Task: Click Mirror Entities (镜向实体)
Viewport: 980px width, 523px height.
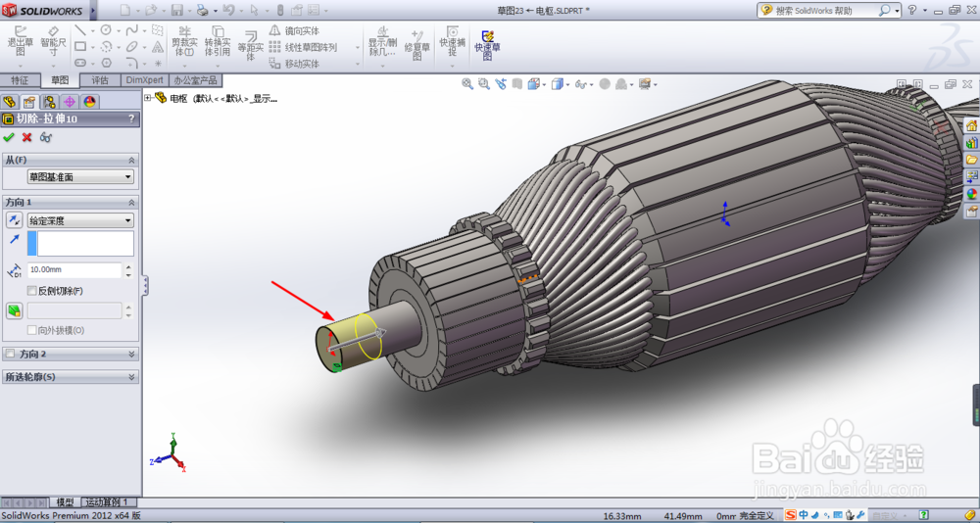Action: point(294,30)
